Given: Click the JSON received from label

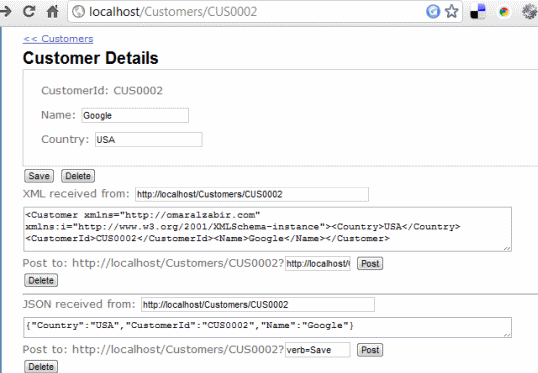Looking at the screenshot, I should click(x=79, y=304).
